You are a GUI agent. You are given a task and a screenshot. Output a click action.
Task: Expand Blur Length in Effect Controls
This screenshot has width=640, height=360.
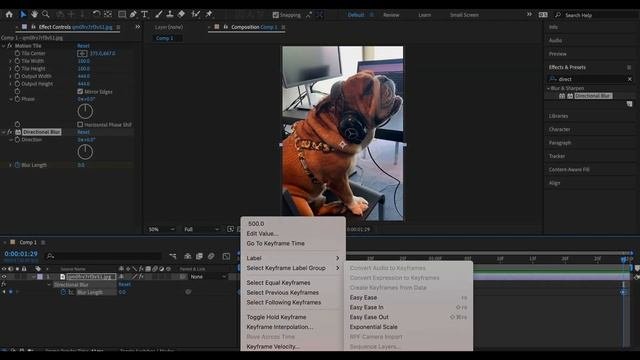pyautogui.click(x=11, y=165)
